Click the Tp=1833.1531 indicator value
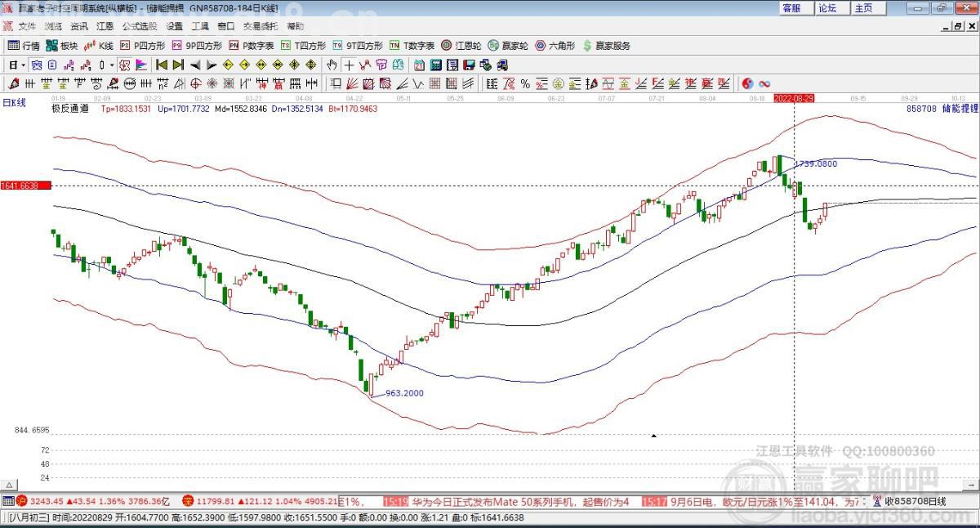This screenshot has width=980, height=528. [126, 108]
